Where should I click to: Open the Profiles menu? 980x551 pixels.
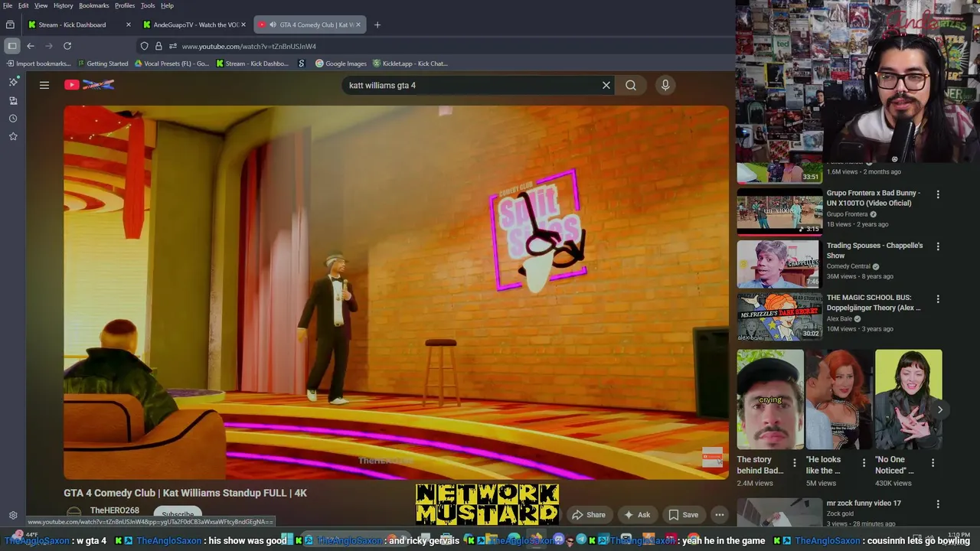125,5
